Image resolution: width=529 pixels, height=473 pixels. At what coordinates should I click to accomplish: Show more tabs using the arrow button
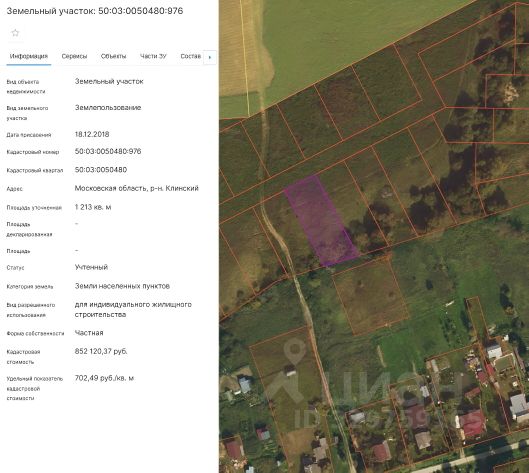(210, 57)
